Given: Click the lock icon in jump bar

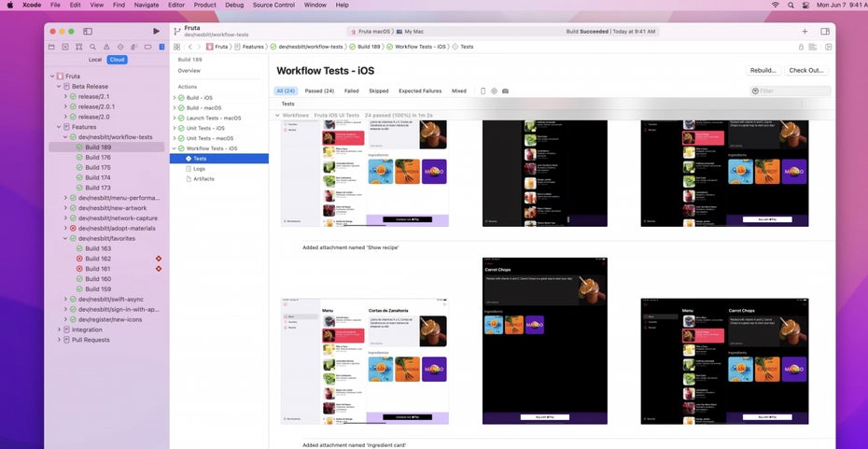Looking at the screenshot, I should [801, 47].
